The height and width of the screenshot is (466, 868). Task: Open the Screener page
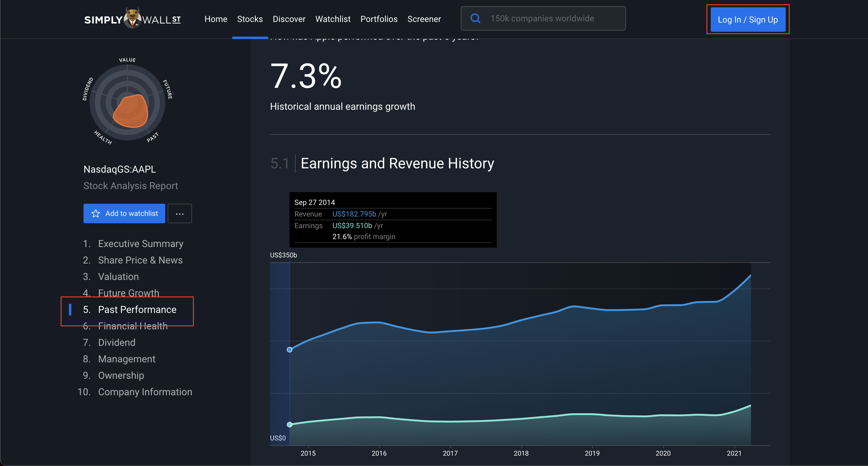coord(424,19)
